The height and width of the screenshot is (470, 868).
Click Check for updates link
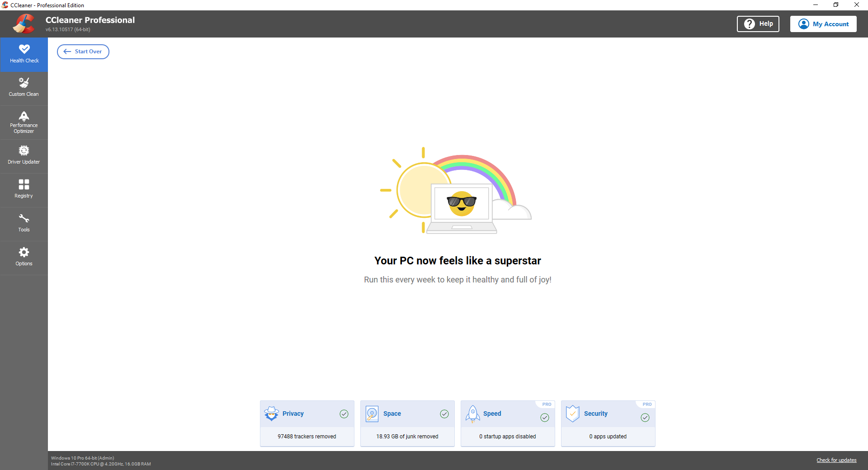coord(836,460)
